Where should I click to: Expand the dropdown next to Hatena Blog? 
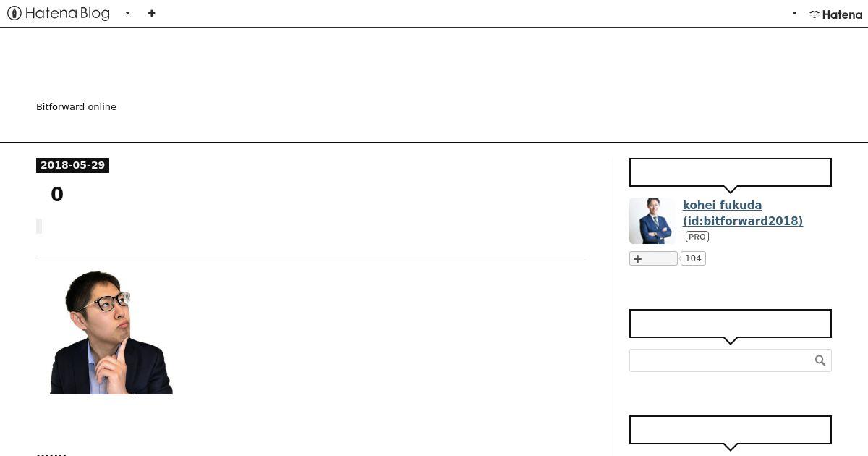(x=127, y=13)
